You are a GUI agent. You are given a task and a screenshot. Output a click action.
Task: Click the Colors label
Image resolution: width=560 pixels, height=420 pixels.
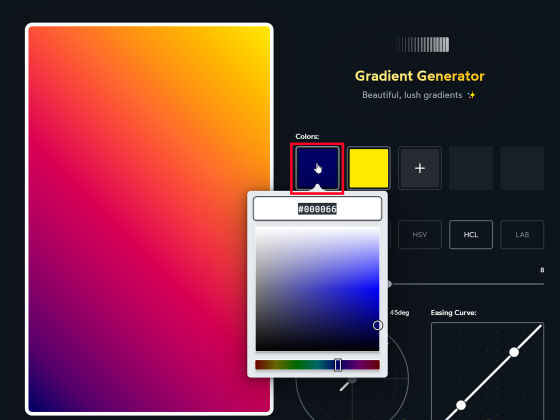[x=307, y=136]
